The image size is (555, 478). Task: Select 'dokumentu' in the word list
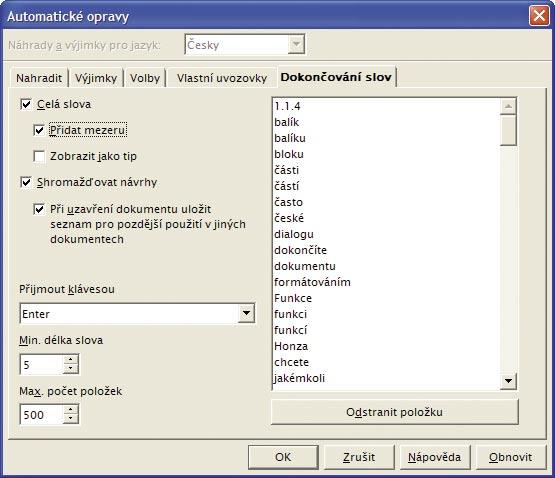coord(387,266)
